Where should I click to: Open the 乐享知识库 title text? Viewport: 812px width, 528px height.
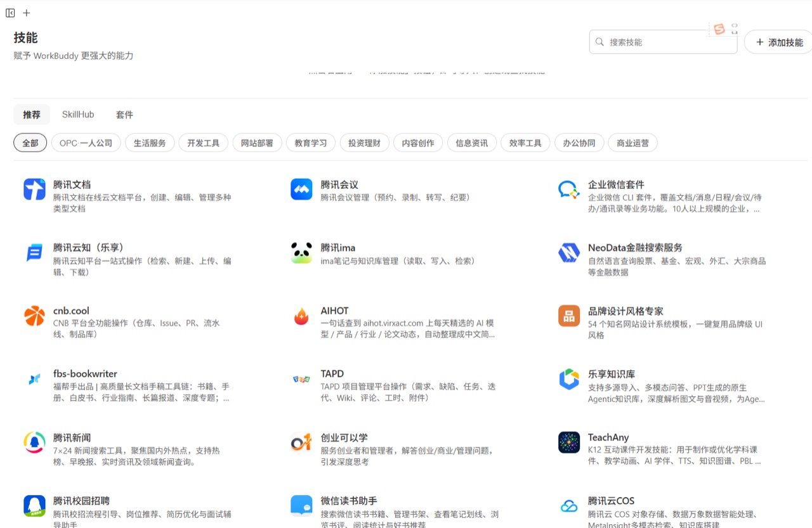(612, 375)
